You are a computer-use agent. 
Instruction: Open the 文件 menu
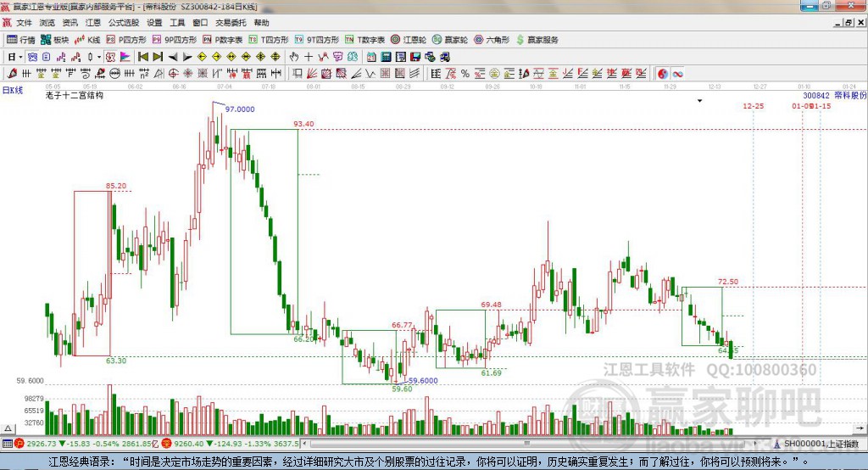pyautogui.click(x=24, y=23)
